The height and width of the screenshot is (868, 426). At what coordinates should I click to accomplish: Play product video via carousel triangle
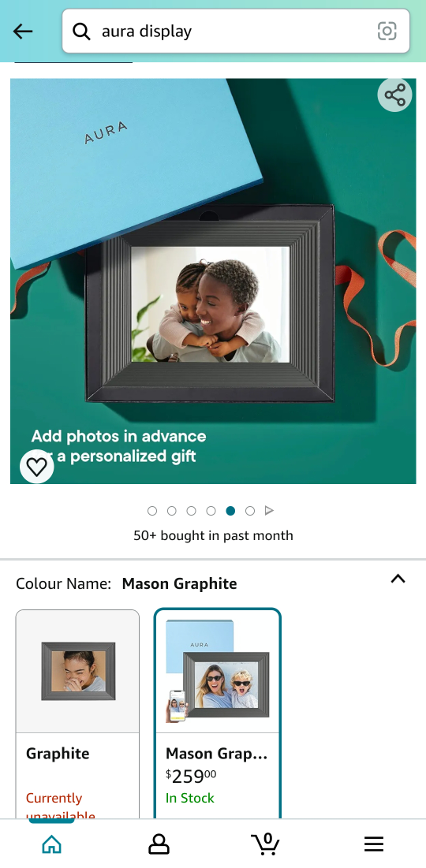coord(269,510)
